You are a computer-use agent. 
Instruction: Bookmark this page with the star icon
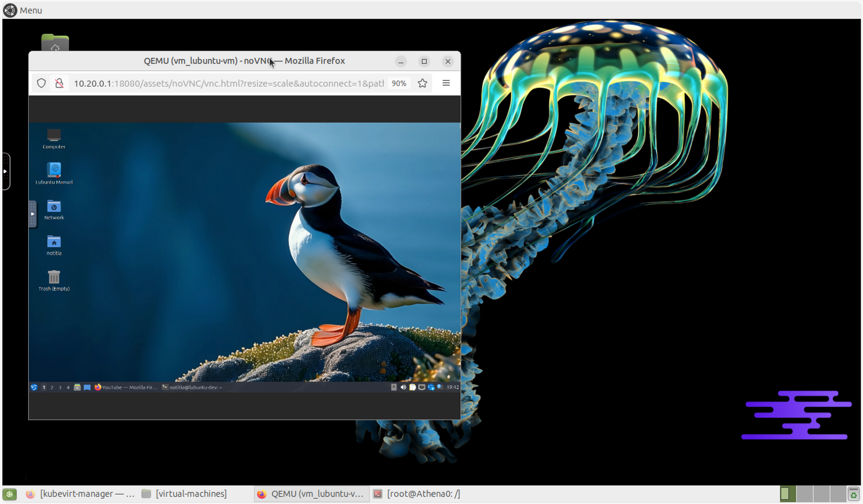(422, 83)
